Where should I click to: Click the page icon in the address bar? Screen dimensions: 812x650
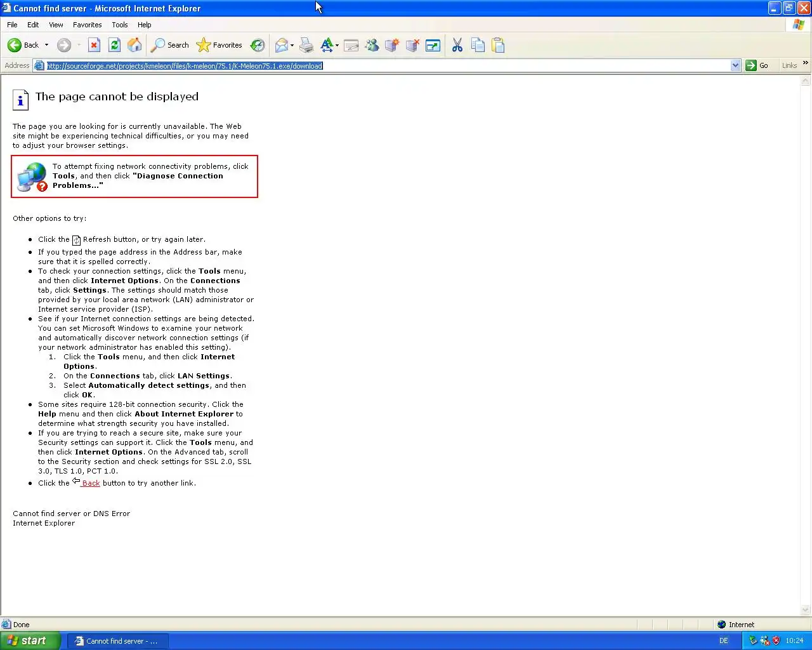coord(39,65)
